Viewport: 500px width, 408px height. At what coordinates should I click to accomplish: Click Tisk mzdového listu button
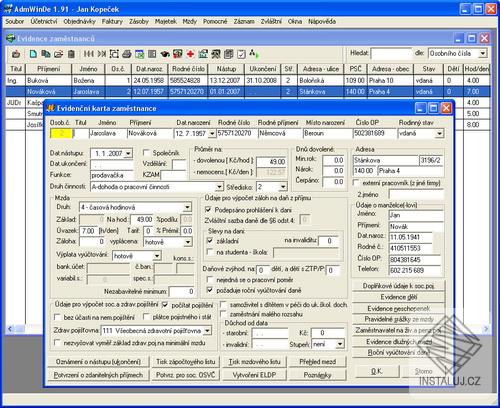[254, 362]
